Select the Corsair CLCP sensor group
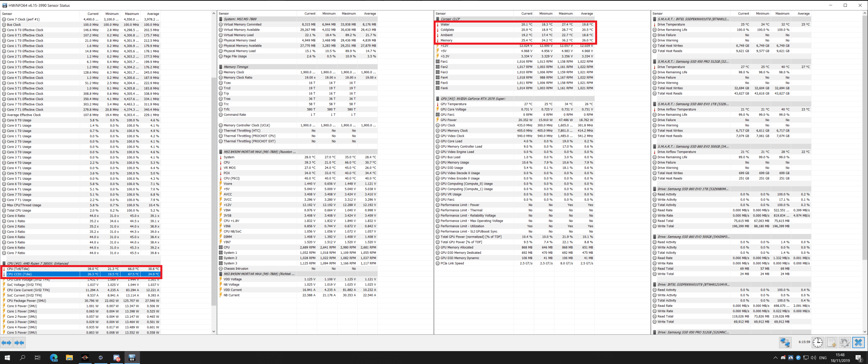 pyautogui.click(x=515, y=19)
